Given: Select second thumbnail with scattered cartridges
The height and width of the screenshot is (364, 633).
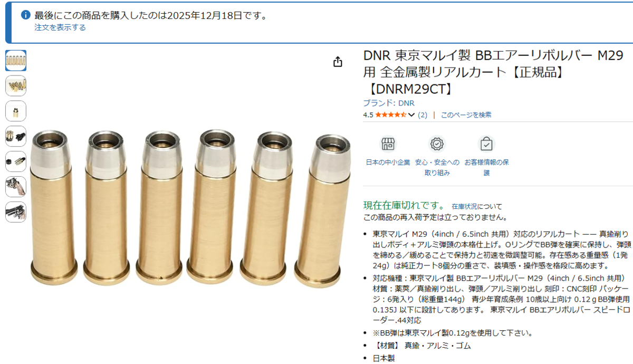Looking at the screenshot, I should coord(16,86).
